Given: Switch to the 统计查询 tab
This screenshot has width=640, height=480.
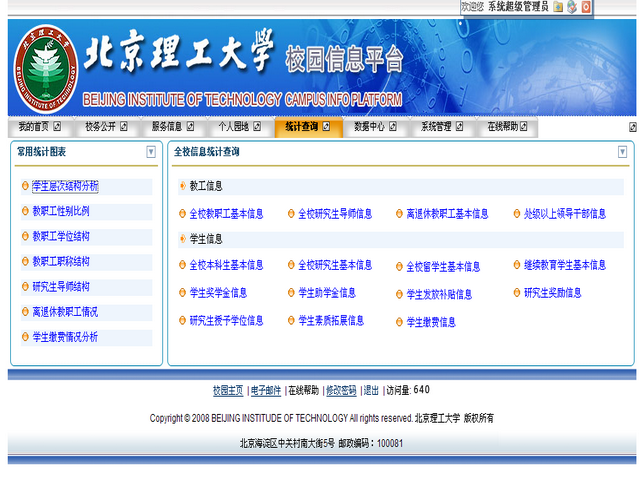Looking at the screenshot, I should pos(301,127).
